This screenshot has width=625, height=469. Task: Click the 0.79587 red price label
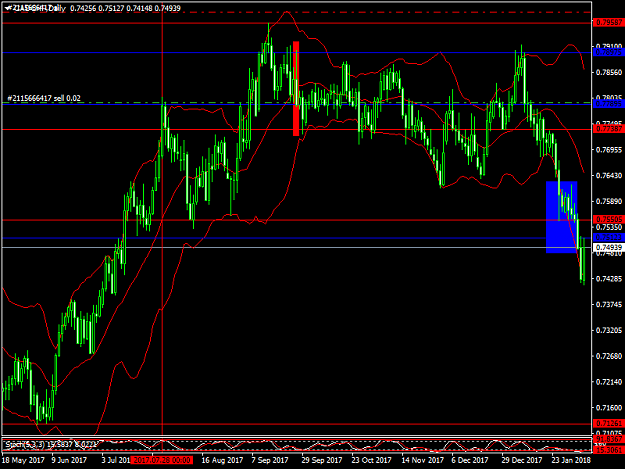coord(608,23)
